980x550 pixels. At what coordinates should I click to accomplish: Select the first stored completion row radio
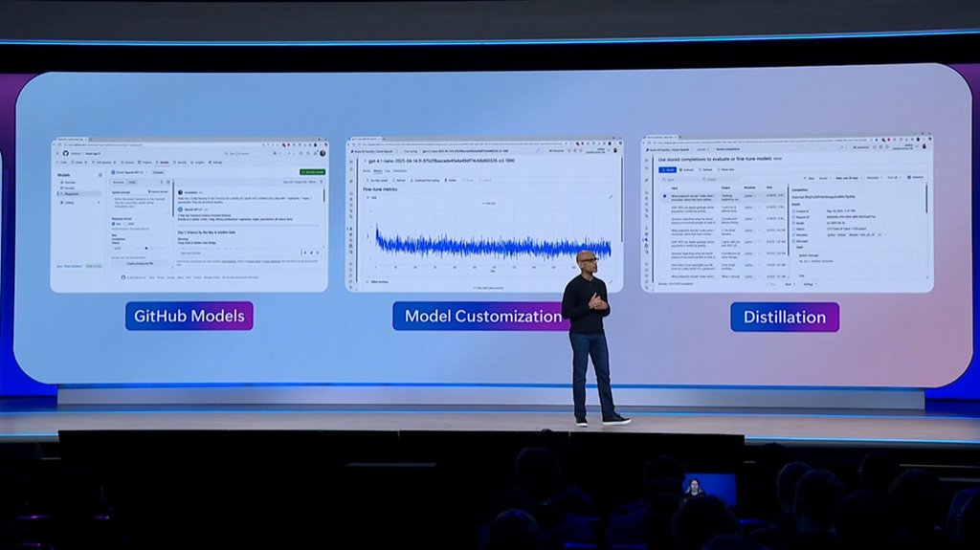[664, 196]
